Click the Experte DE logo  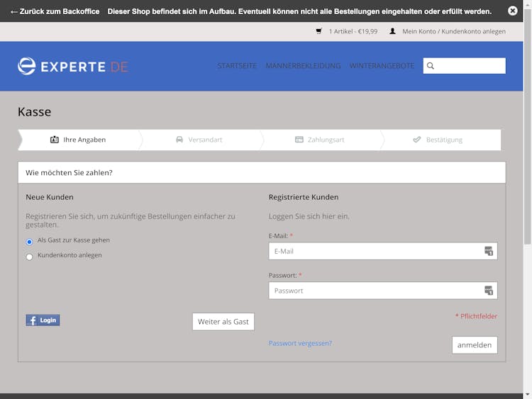coord(73,66)
